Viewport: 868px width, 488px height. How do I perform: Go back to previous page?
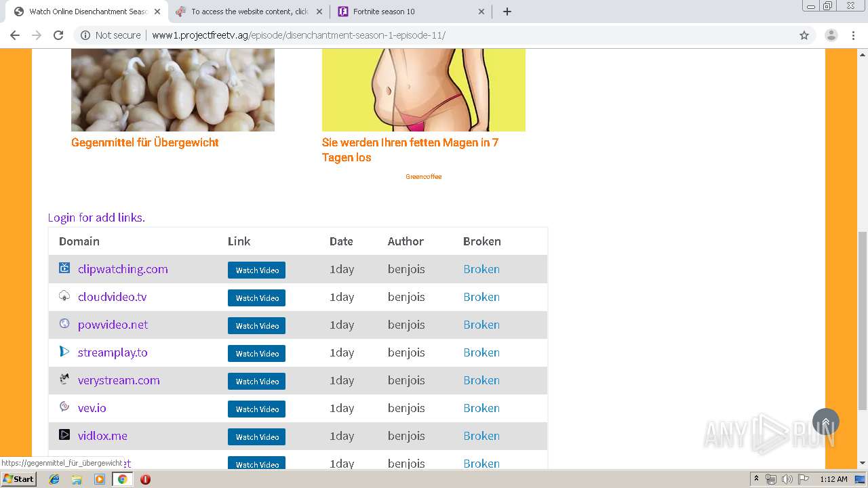click(15, 35)
